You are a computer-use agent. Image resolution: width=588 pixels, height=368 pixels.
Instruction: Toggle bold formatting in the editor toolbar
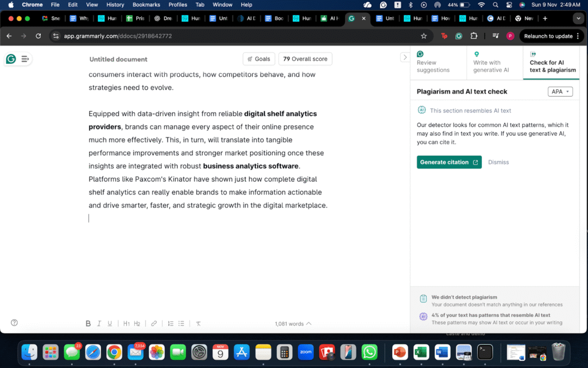88,324
